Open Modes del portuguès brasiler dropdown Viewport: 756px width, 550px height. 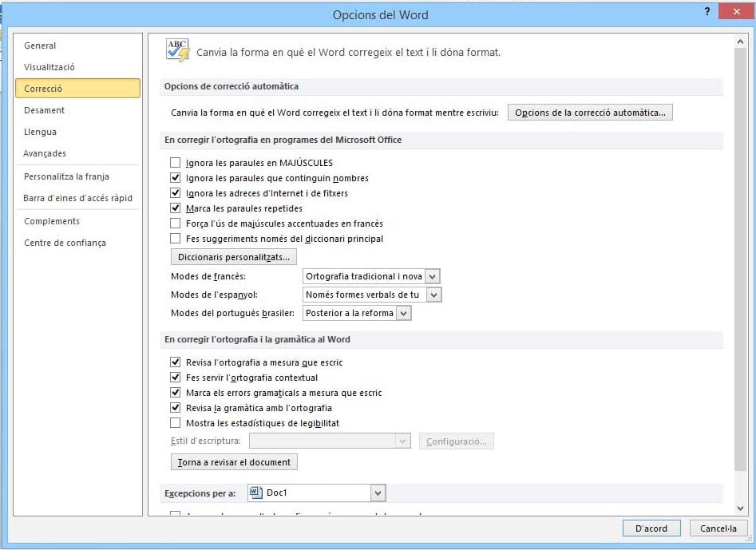pos(403,313)
